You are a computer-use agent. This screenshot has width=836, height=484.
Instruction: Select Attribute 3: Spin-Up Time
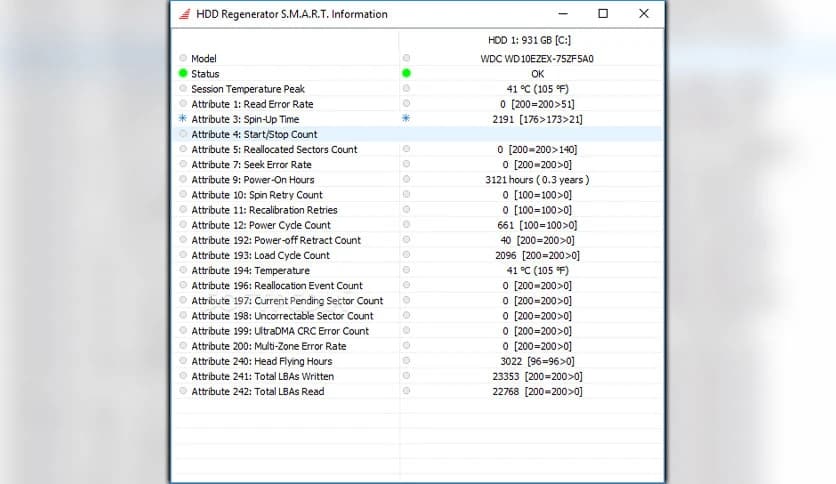245,119
